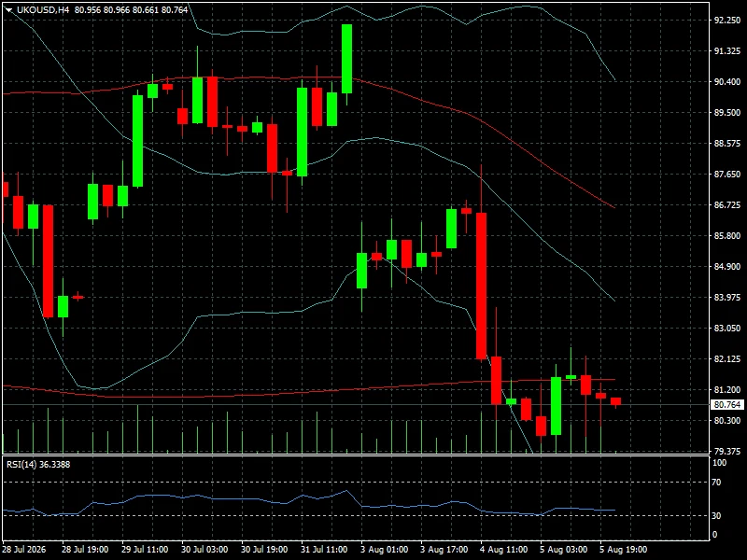Click the RSI level 70 scale label
This screenshot has height=560, width=747.
[716, 483]
